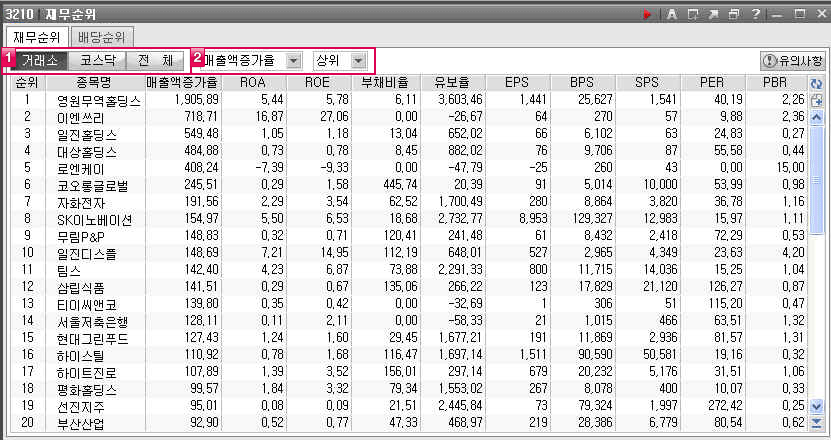831x440 pixels.
Task: Click the scroll up arrow button
Action: click(816, 117)
